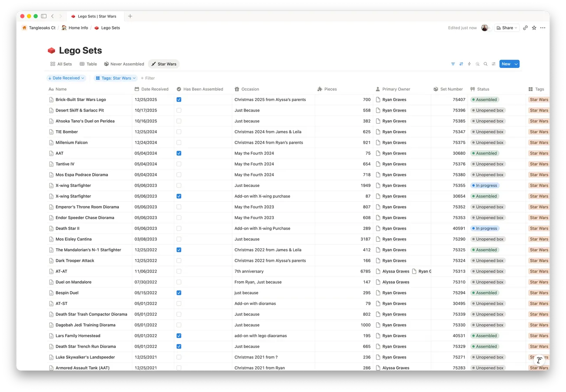This screenshot has width=566, height=392.
Task: Open the AT-AT row page icon
Action: (51, 271)
